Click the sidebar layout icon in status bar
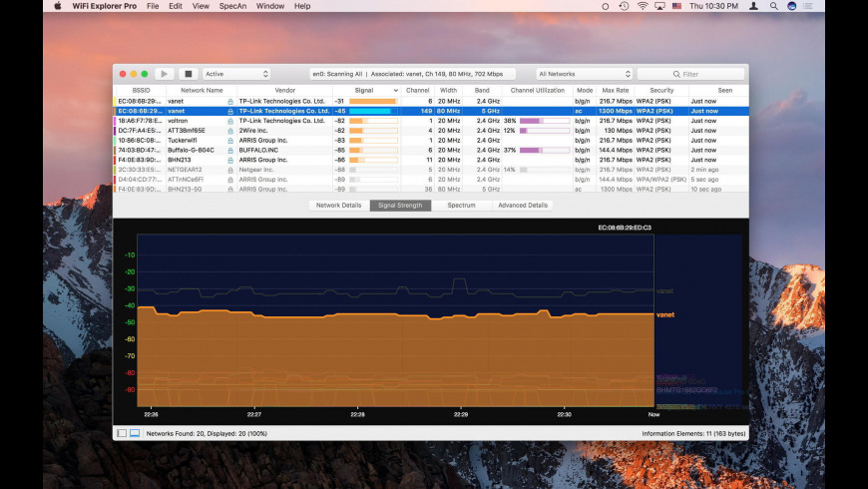Image resolution: width=868 pixels, height=489 pixels. click(x=122, y=434)
